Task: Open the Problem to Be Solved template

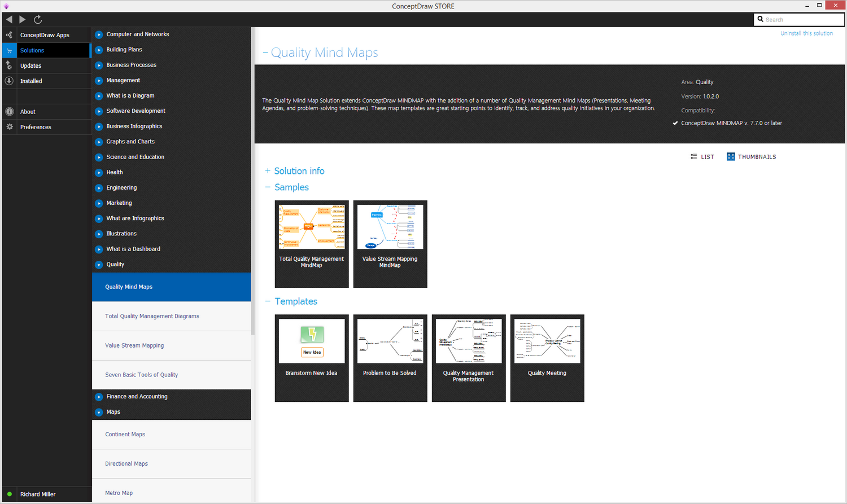Action: (x=390, y=358)
